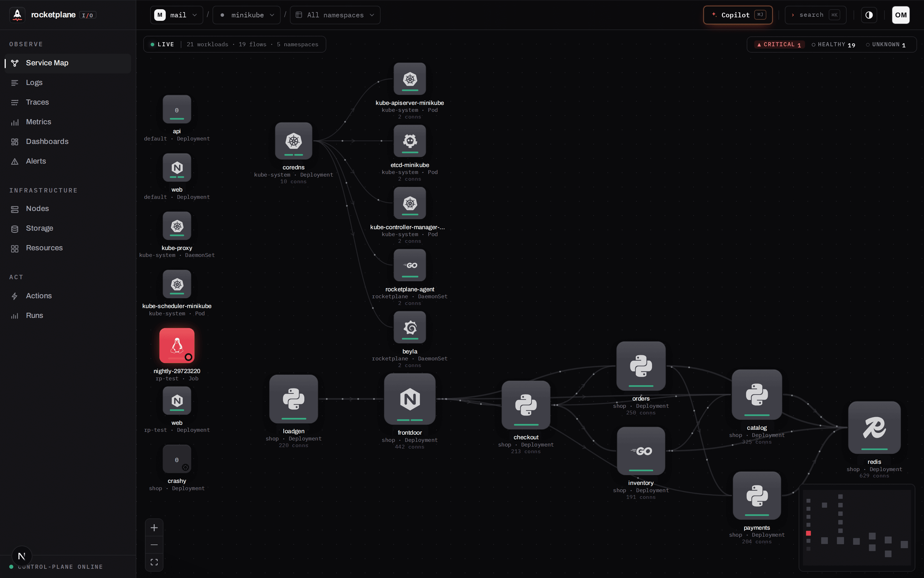
Task: Click the '629 conns' label under redis
Action: click(874, 476)
